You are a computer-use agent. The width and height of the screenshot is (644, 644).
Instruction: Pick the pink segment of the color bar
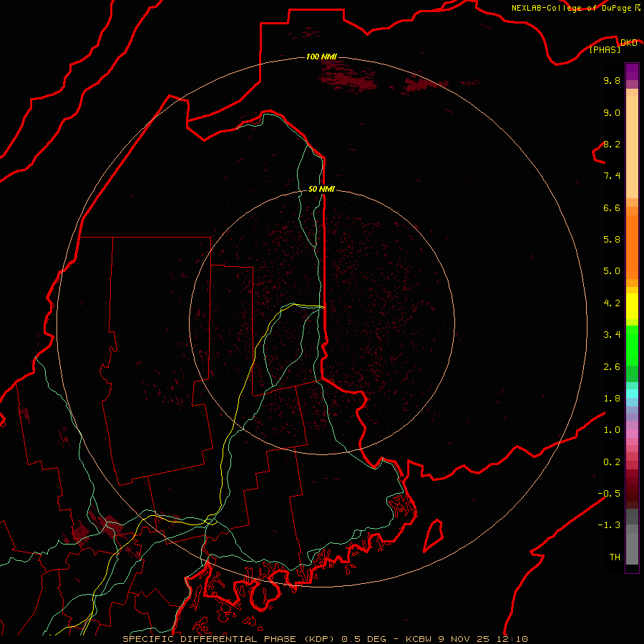(632, 434)
